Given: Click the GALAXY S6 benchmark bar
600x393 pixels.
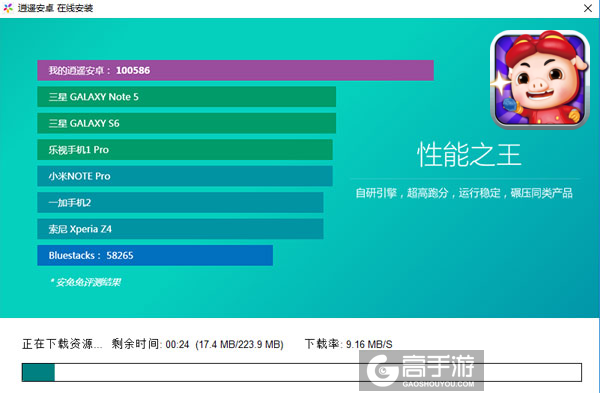Looking at the screenshot, I should pos(186,123).
